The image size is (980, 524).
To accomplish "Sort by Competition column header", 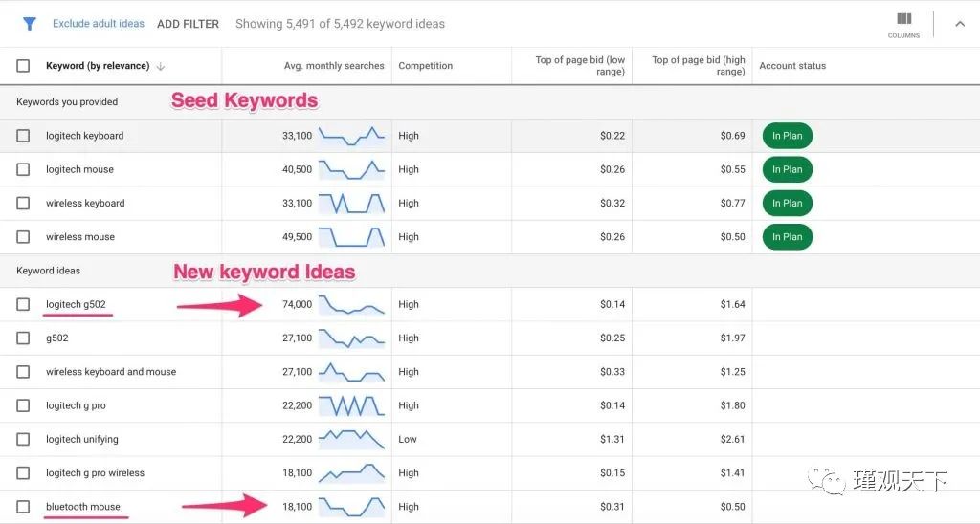I will point(425,66).
